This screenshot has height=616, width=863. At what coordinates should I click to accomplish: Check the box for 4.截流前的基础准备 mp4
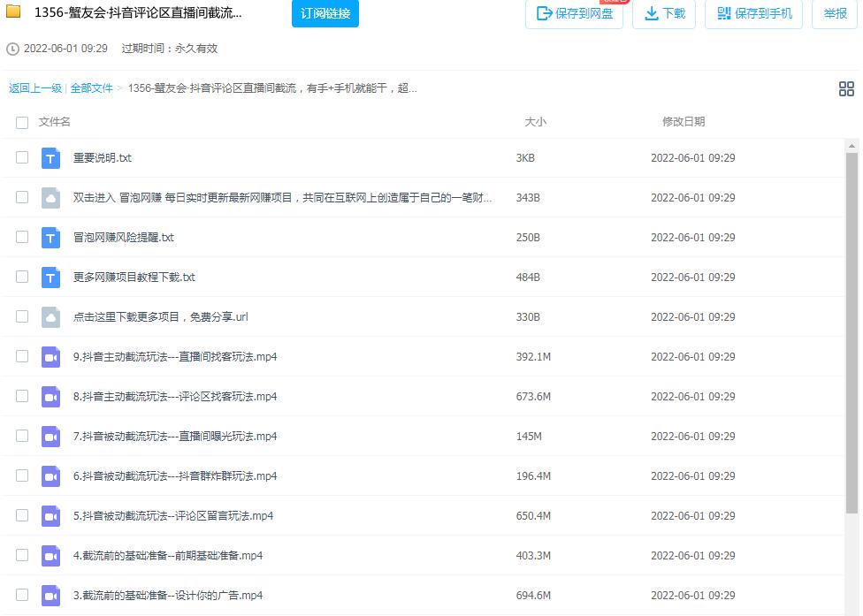point(22,555)
